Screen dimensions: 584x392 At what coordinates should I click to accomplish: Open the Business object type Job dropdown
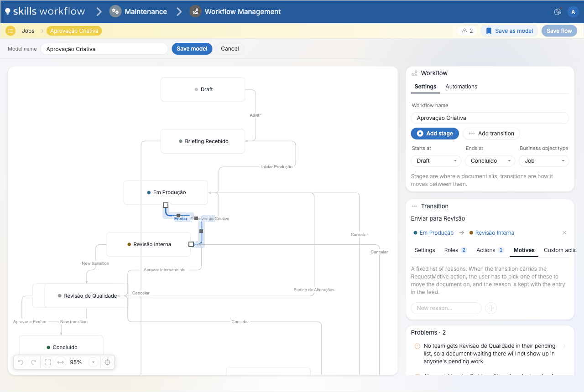coord(544,161)
